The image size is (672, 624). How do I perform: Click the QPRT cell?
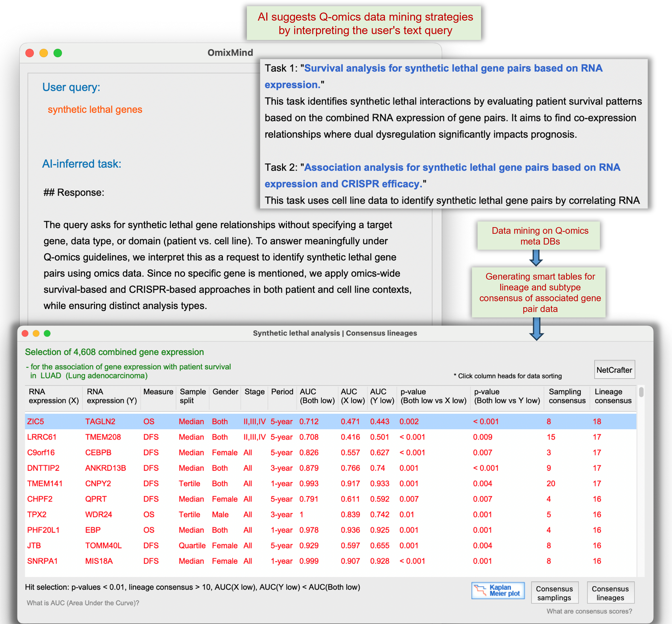coord(96,499)
